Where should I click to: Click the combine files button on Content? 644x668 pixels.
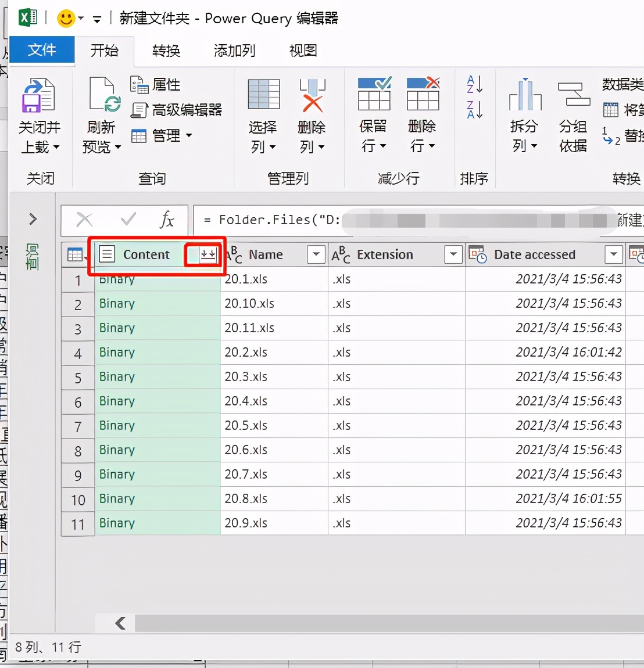pos(208,254)
